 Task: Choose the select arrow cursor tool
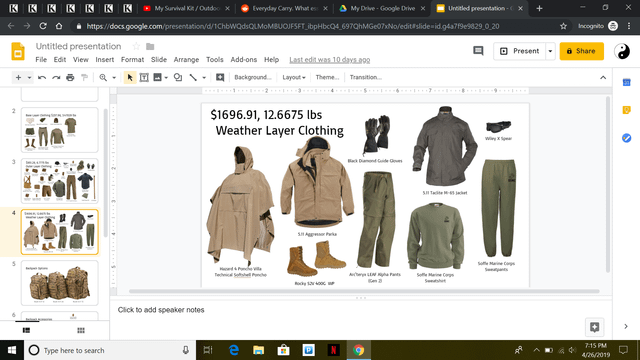tap(130, 78)
